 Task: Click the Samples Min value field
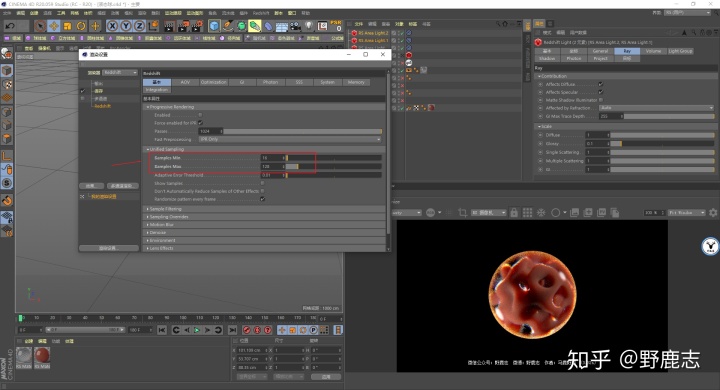point(272,158)
